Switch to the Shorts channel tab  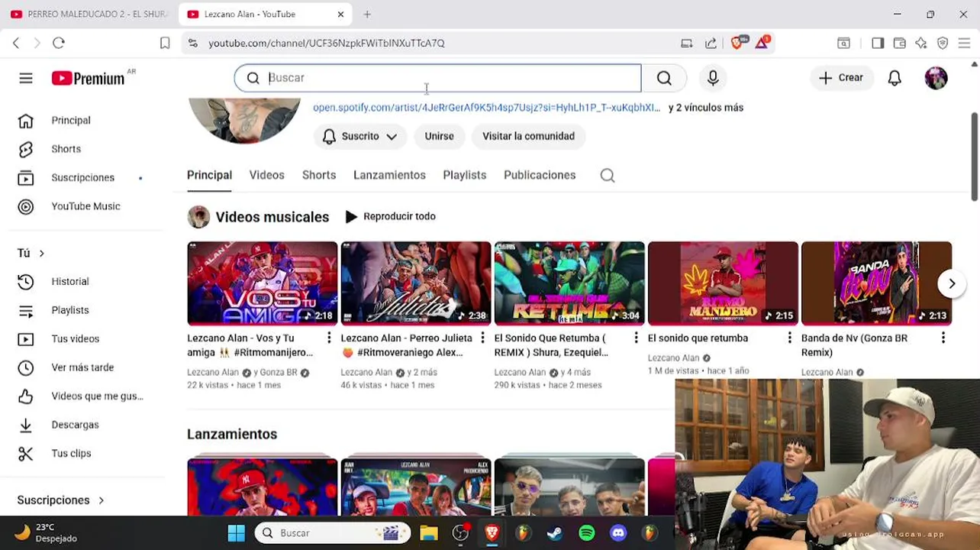point(319,176)
